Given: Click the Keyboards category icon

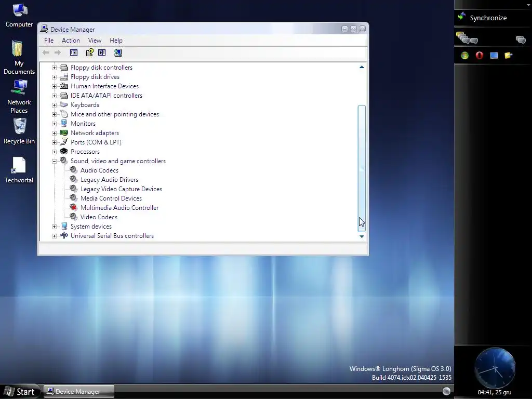Looking at the screenshot, I should click(64, 104).
